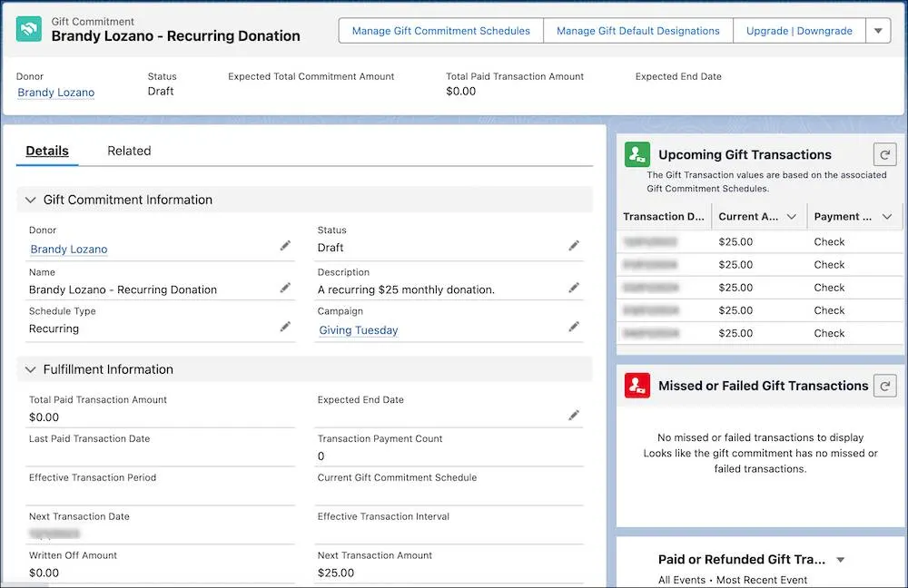Viewport: 908px width, 588px height.
Task: Open the Giving Tuesday campaign link
Action: click(x=359, y=330)
